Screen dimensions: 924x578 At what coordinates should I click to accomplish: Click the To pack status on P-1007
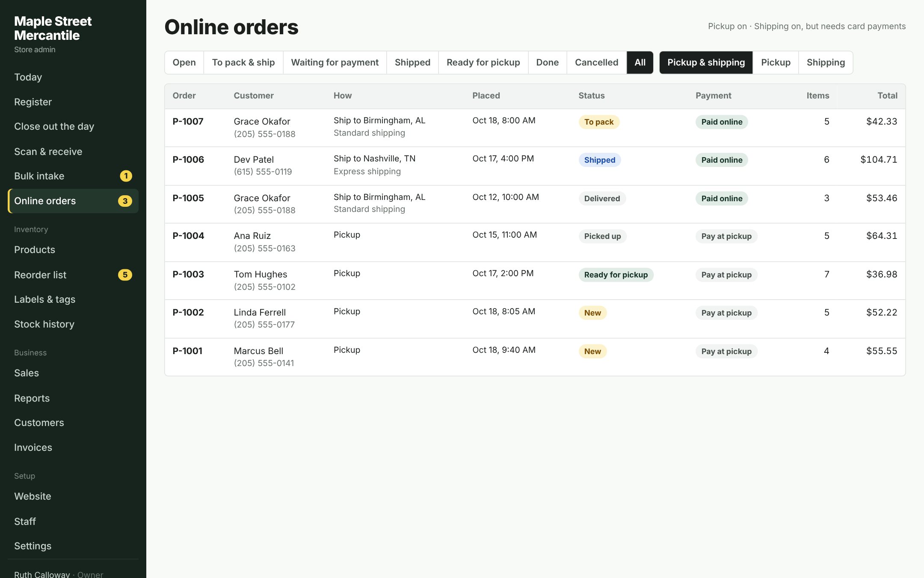pyautogui.click(x=599, y=122)
